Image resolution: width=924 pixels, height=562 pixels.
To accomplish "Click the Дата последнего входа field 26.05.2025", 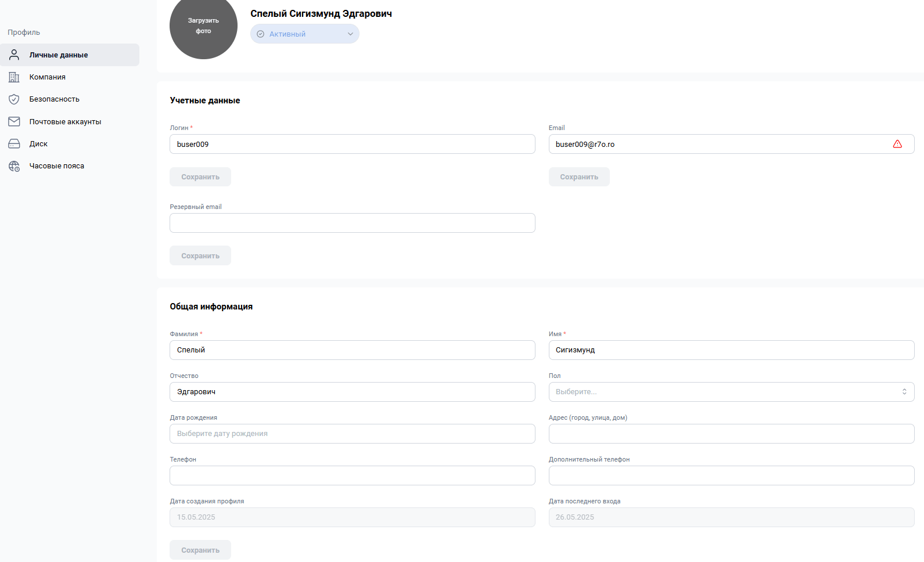I will click(731, 517).
